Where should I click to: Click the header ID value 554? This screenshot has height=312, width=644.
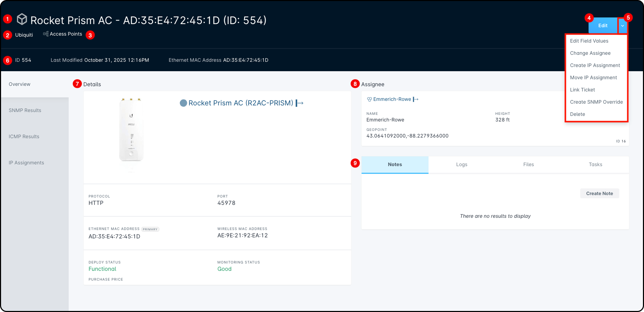coord(26,60)
